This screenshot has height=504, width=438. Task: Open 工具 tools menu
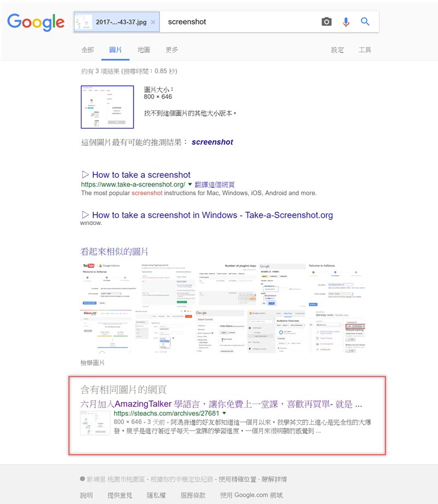(x=365, y=50)
